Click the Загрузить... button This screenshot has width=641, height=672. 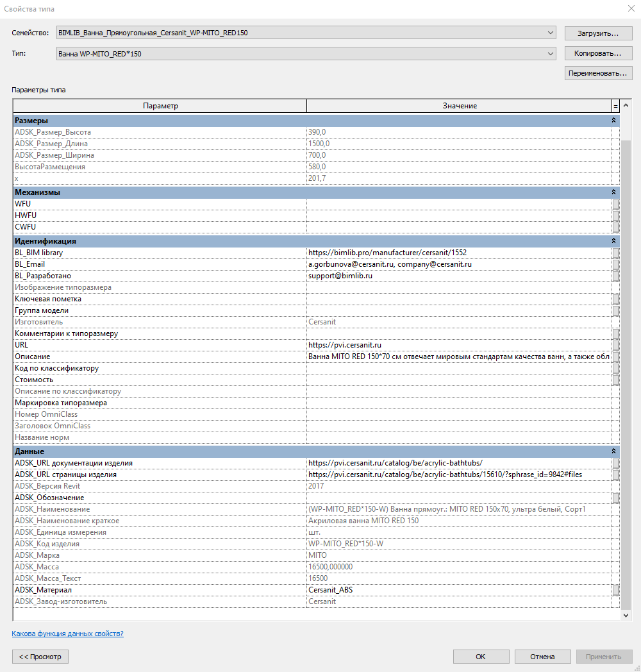tap(598, 33)
